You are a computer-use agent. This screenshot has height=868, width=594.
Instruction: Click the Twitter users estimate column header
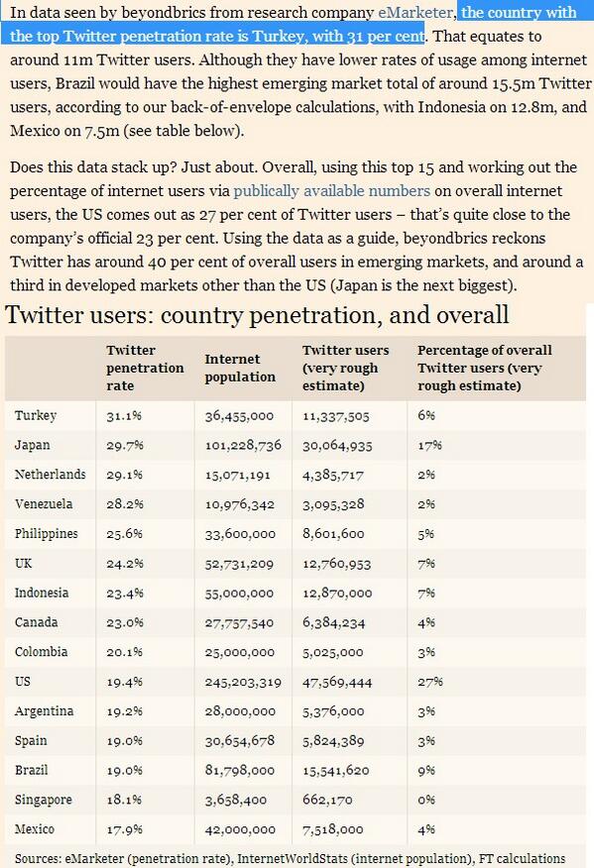(x=346, y=368)
